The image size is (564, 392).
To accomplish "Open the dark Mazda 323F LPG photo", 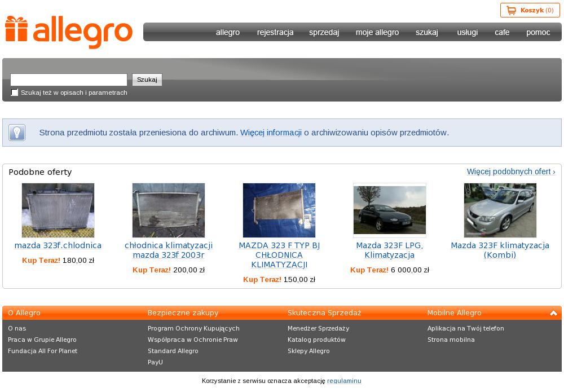I will (390, 210).
